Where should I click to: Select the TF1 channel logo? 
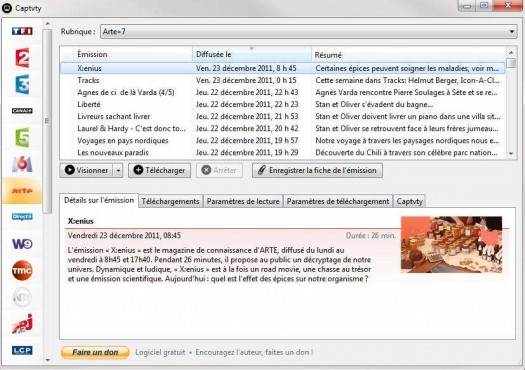(x=22, y=31)
